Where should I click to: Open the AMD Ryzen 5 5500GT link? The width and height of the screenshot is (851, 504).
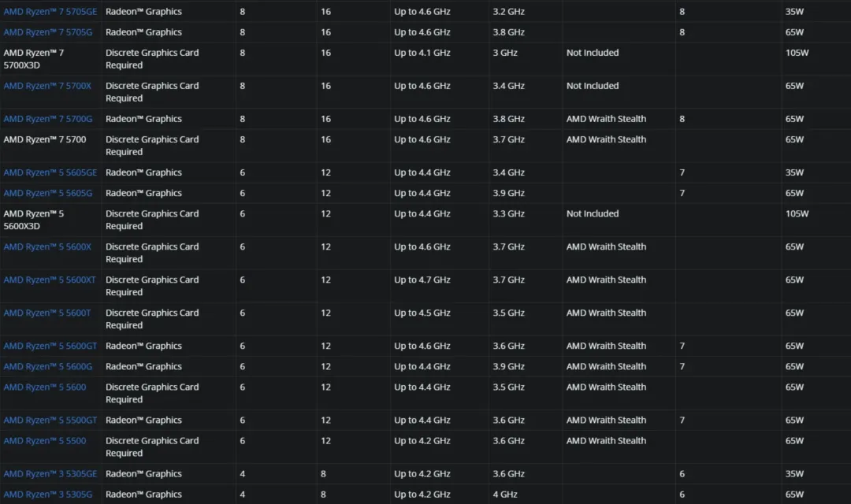tap(50, 420)
